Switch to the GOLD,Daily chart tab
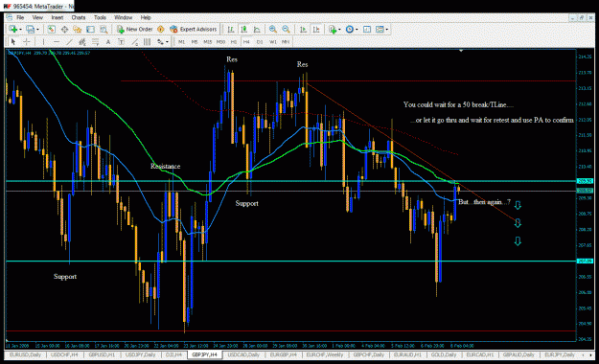This screenshot has width=599, height=364. 443,354
